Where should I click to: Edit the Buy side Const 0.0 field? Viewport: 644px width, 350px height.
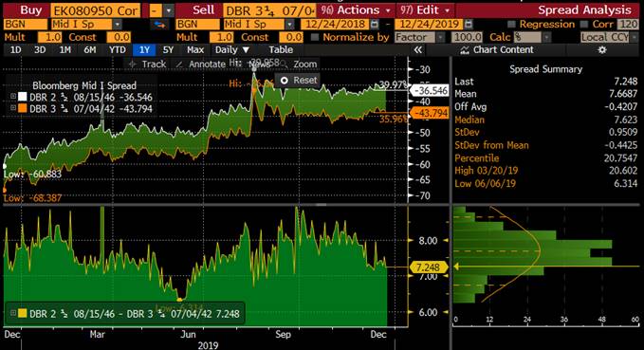(x=119, y=38)
